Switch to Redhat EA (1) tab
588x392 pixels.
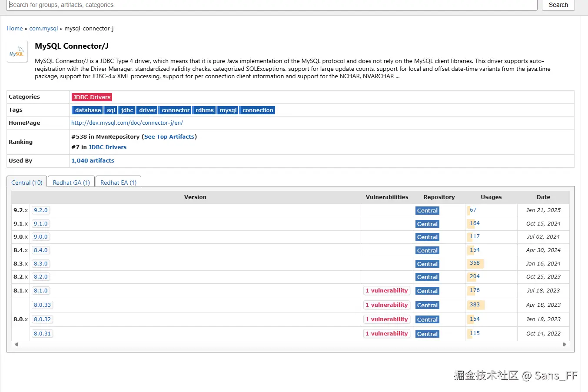coord(118,183)
